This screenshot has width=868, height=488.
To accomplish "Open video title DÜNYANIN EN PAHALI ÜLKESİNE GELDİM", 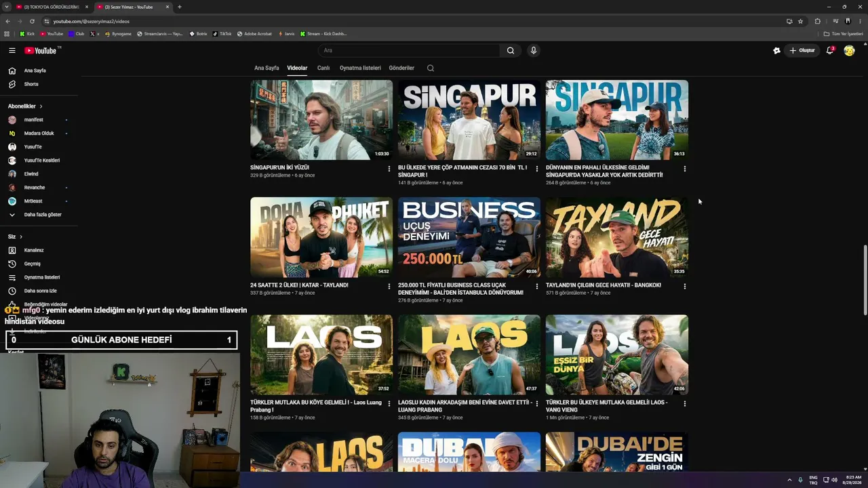I will 604,171.
